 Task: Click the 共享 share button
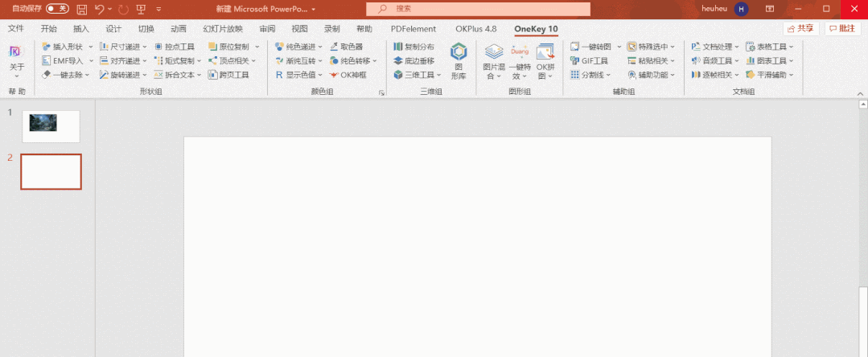(x=800, y=28)
